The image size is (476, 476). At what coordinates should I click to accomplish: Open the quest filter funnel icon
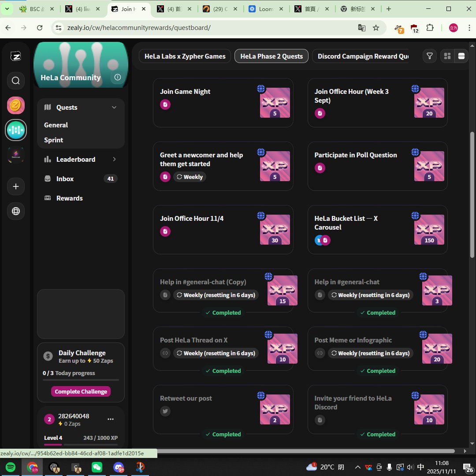pos(430,56)
